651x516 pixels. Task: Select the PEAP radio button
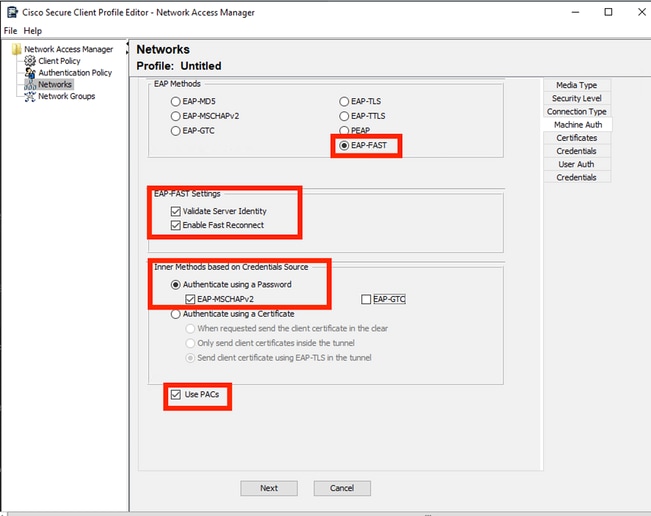[x=344, y=130]
